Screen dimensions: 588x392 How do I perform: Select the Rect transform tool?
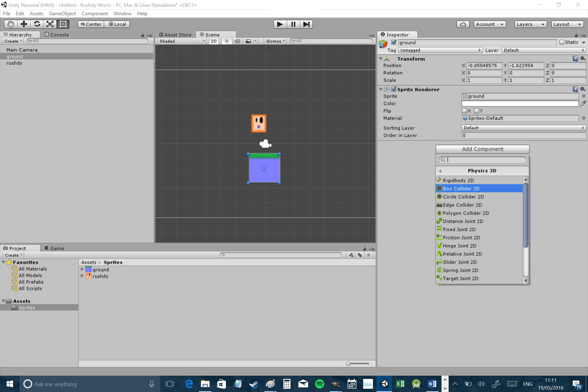63,24
